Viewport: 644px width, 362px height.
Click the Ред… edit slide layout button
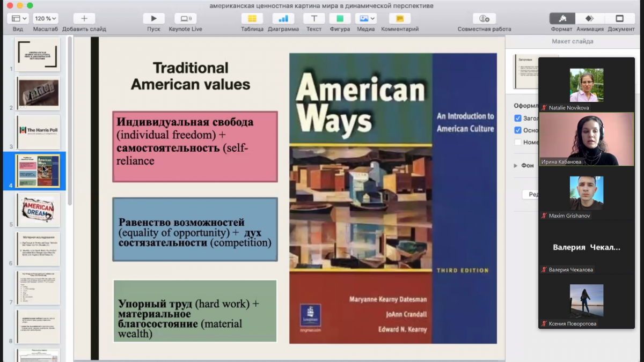[531, 194]
